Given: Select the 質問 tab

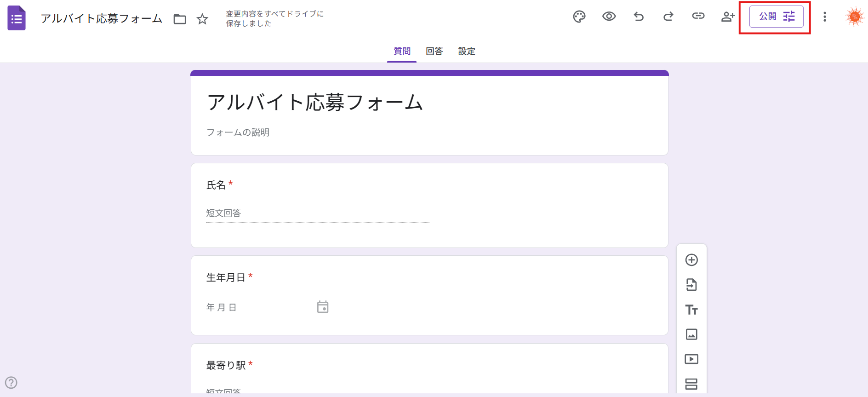Looking at the screenshot, I should (402, 51).
